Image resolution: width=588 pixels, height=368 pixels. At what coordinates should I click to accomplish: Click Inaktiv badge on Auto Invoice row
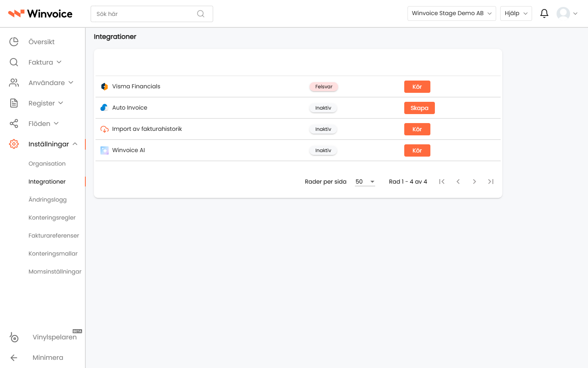pyautogui.click(x=323, y=108)
